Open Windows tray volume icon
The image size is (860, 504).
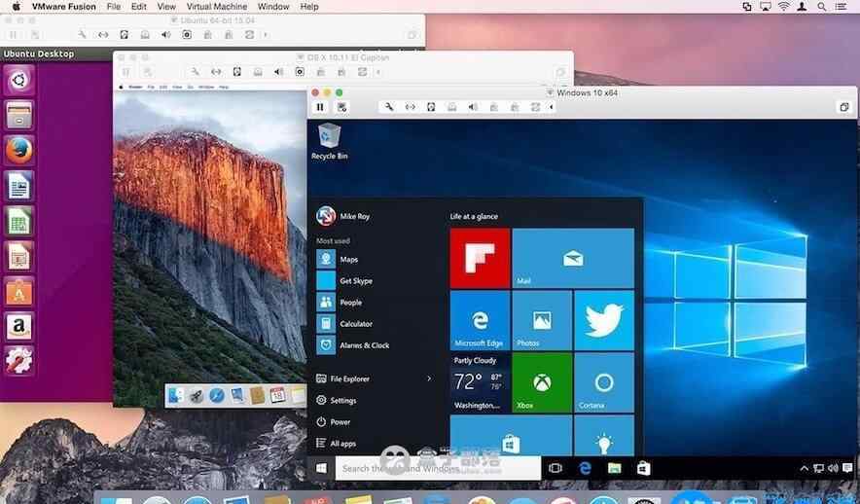coord(833,468)
